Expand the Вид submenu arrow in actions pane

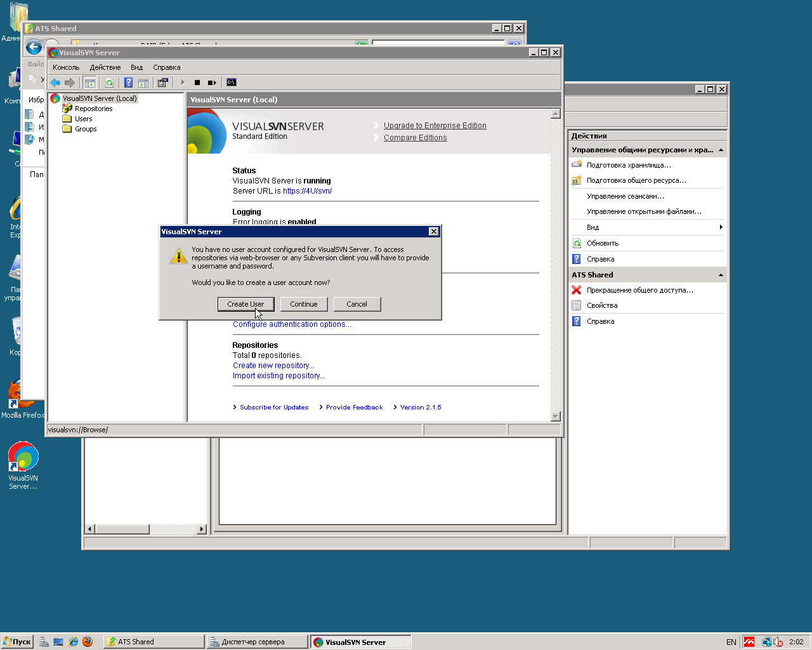click(721, 227)
